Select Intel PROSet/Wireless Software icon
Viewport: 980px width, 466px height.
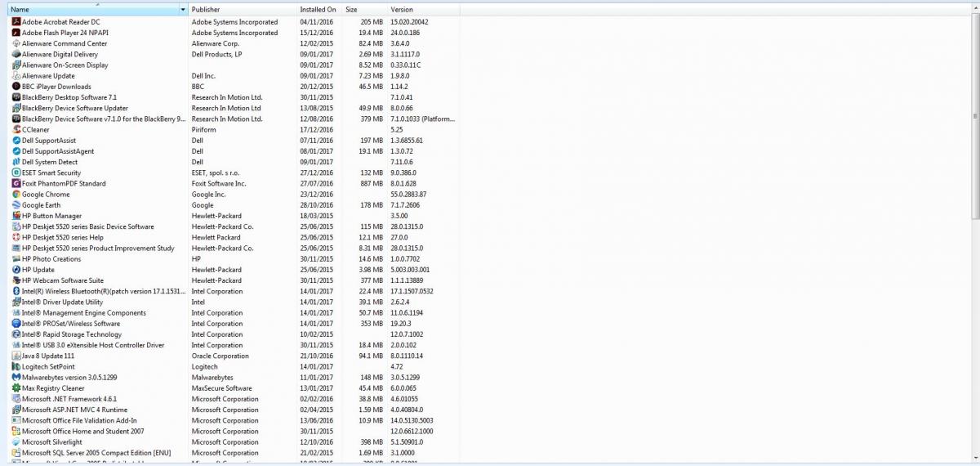pos(16,324)
